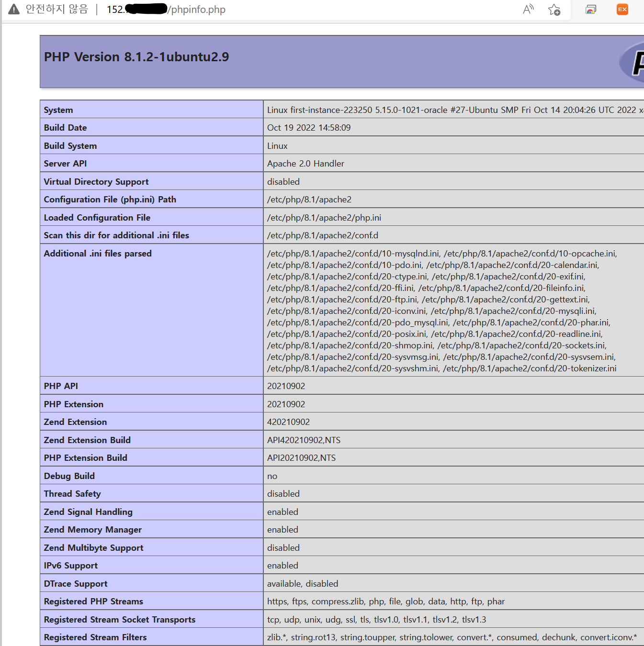Click the Build System label
644x646 pixels.
(70, 146)
